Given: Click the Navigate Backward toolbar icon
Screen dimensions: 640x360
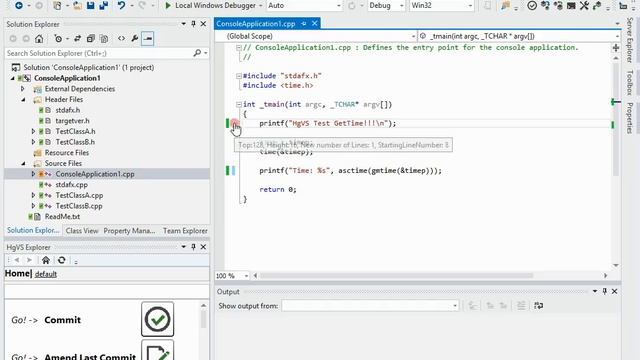Looking at the screenshot, I should 18,6.
